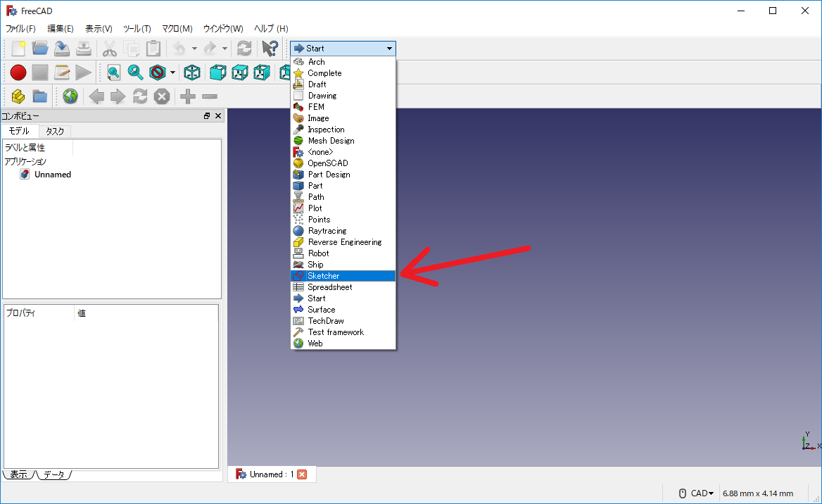Set the Top view cube icon

(239, 73)
